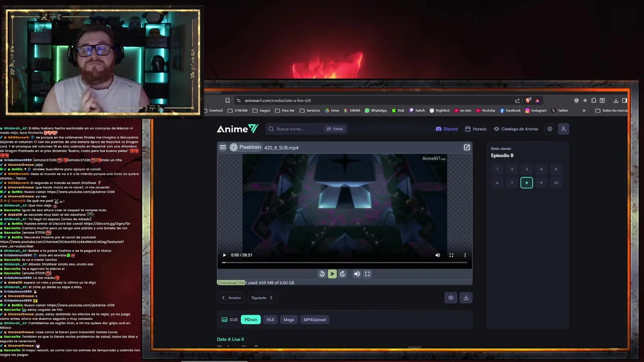Select episode 10 in the episode grid
Image resolution: width=644 pixels, height=362 pixels.
click(556, 183)
